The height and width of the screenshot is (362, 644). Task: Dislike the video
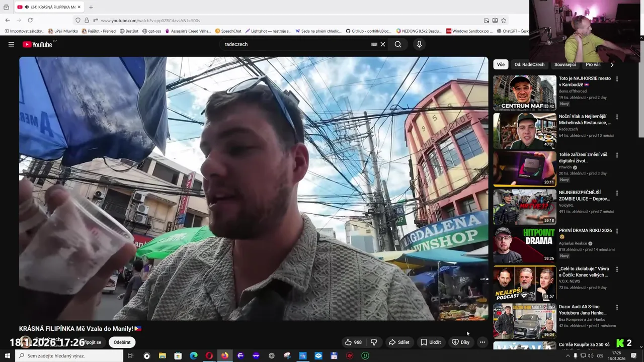coord(374,342)
